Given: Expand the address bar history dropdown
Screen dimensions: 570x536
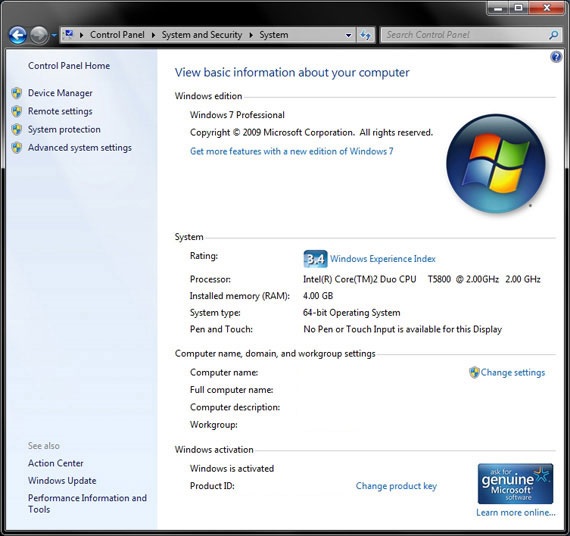Looking at the screenshot, I should coord(348,35).
